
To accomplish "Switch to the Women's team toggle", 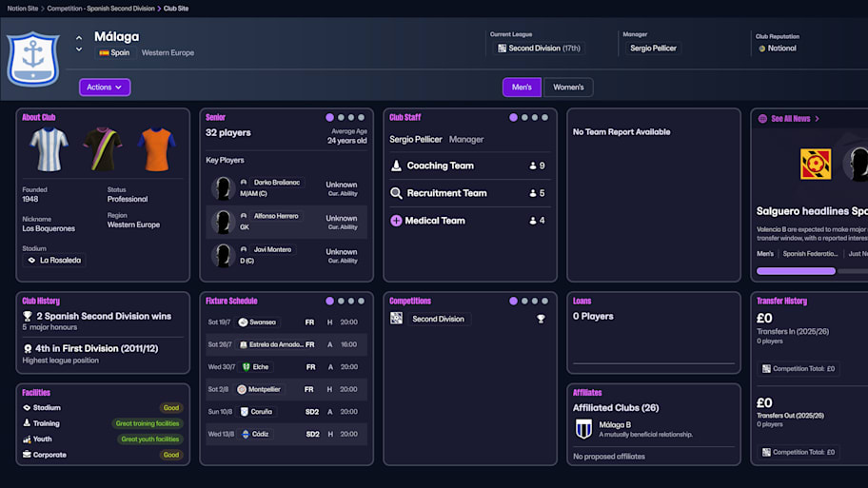I will pos(568,88).
